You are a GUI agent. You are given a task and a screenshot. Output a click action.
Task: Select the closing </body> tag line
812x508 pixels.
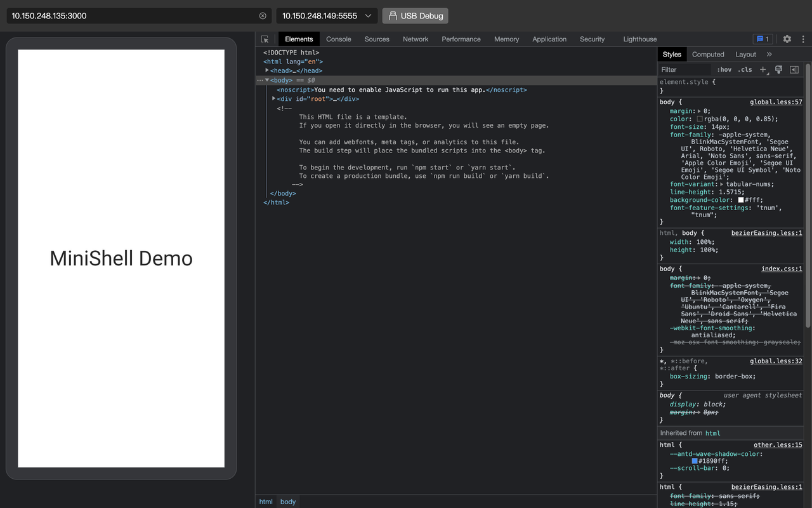pos(283,194)
